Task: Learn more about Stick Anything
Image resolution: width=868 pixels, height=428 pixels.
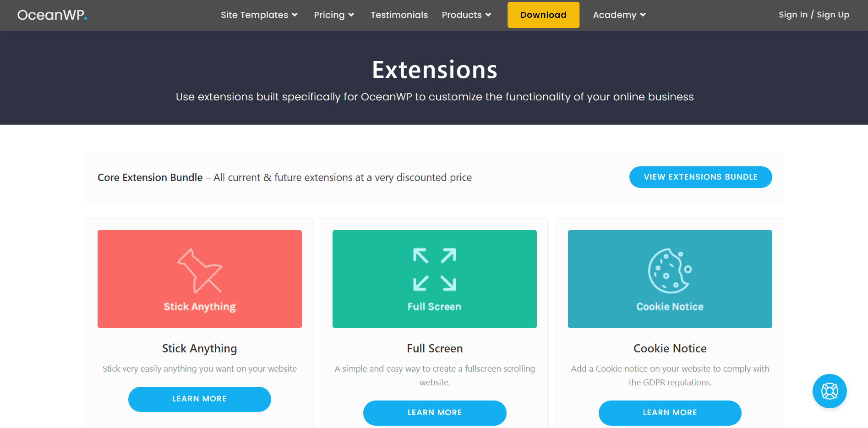Action: pyautogui.click(x=200, y=399)
